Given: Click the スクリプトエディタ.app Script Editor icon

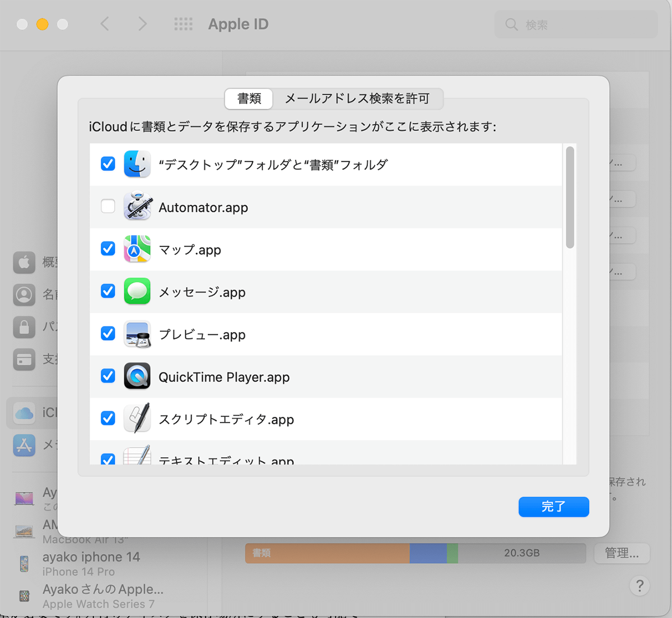Looking at the screenshot, I should [x=137, y=419].
